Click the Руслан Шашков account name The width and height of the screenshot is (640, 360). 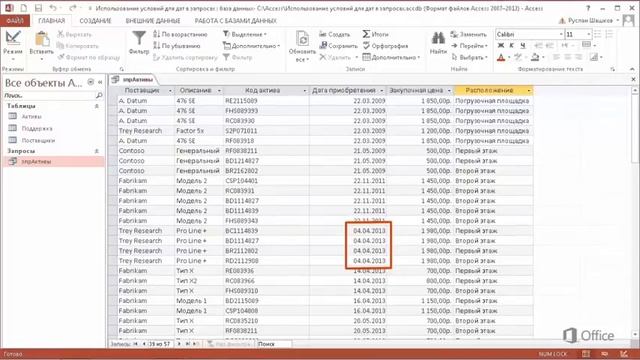591,20
